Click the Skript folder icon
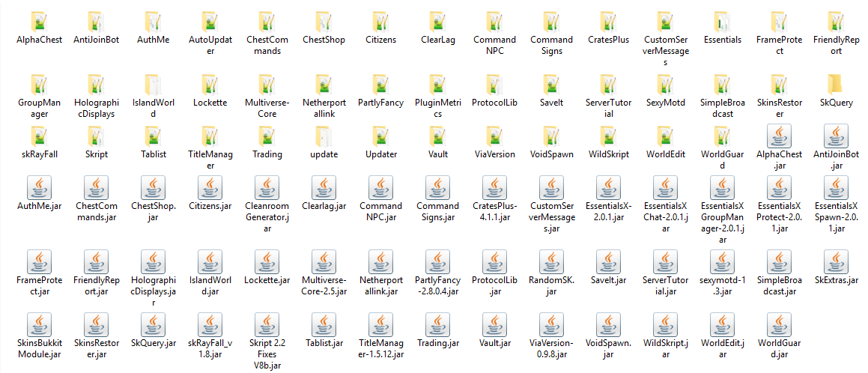This screenshot has width=868, height=373. (97, 136)
